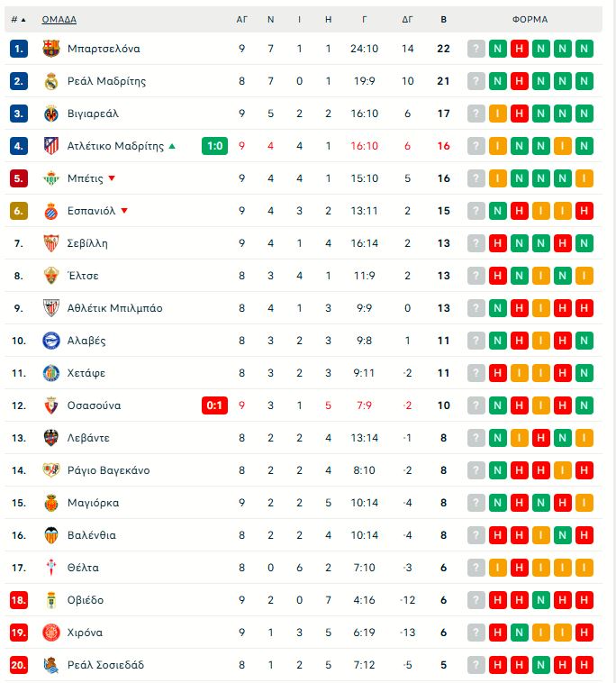Click the Valencia club crest icon
This screenshot has height=683, width=616.
(x=50, y=535)
